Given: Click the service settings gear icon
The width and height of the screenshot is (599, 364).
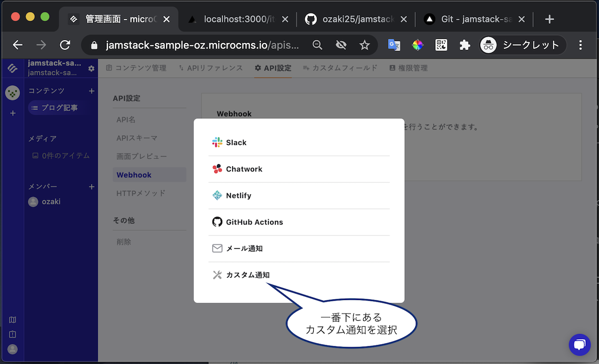Looking at the screenshot, I should (x=91, y=68).
